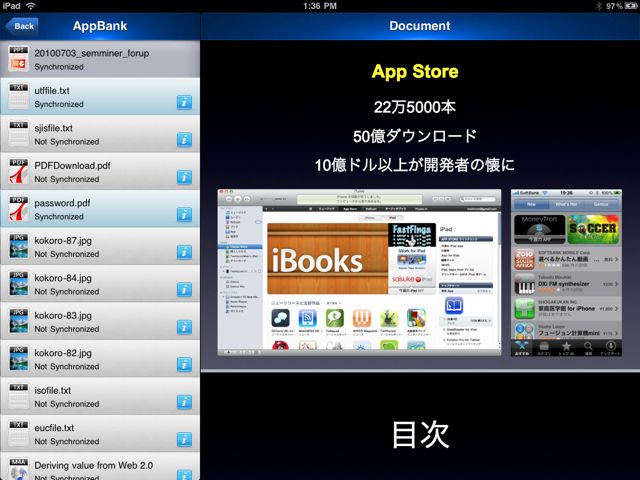The image size is (640, 480).
Task: Open info for isofile.txt
Action: pyautogui.click(x=184, y=402)
